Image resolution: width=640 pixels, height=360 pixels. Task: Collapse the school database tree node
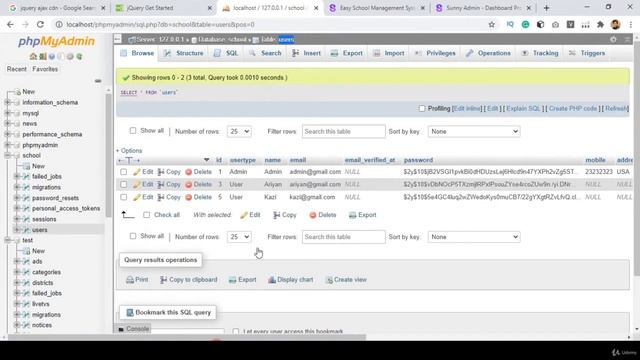point(7,156)
